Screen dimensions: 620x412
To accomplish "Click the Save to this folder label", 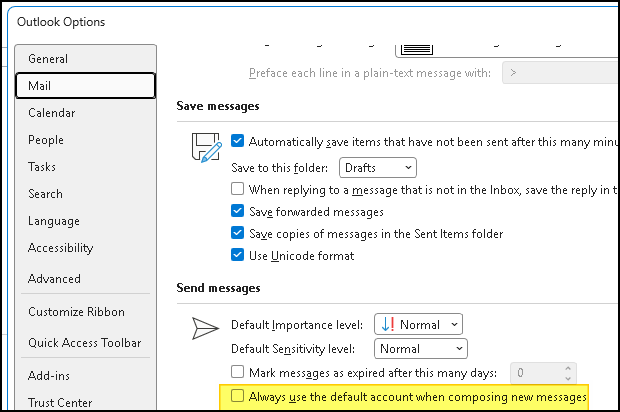I will click(x=280, y=168).
